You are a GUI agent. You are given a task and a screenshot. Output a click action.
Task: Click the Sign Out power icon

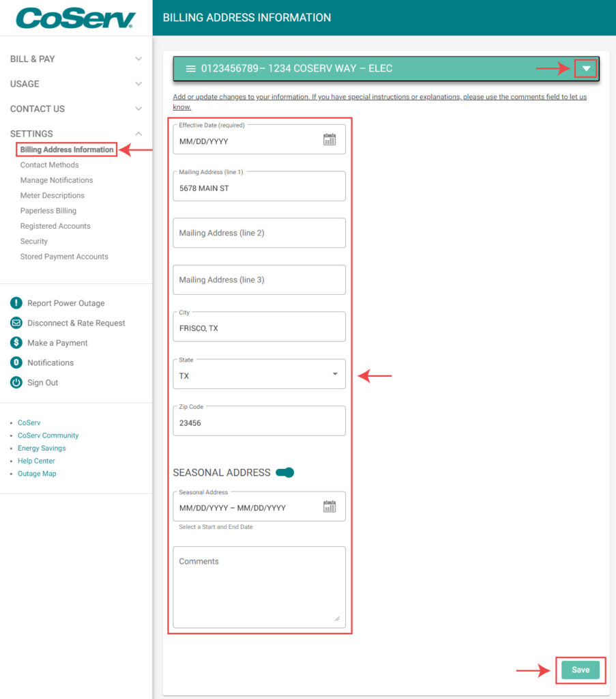point(16,382)
